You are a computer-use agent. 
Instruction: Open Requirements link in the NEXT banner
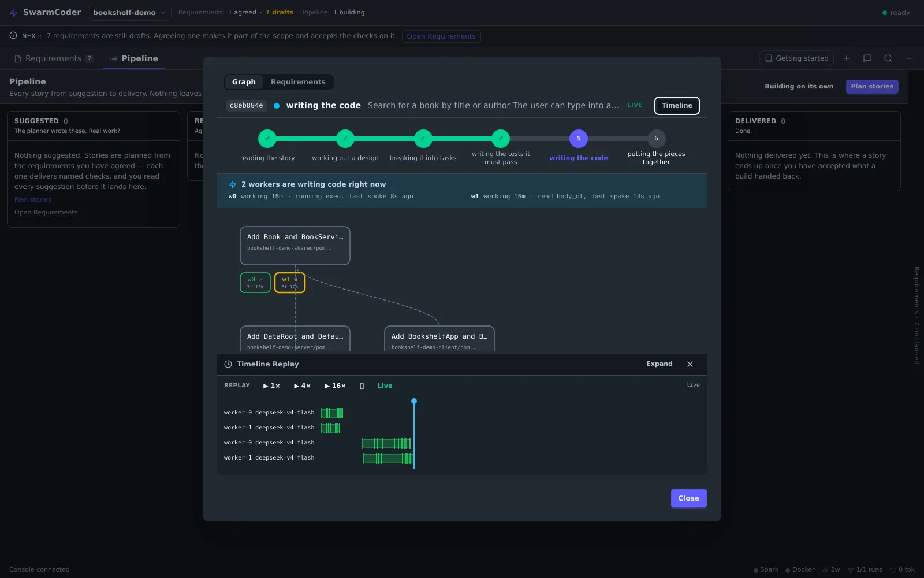pyautogui.click(x=441, y=36)
